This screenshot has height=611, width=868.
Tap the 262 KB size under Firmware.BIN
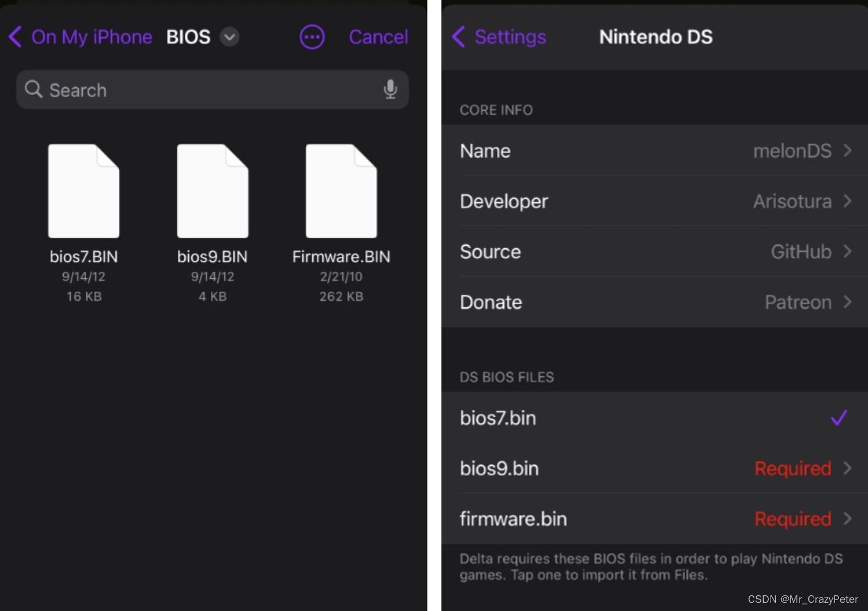coord(341,297)
